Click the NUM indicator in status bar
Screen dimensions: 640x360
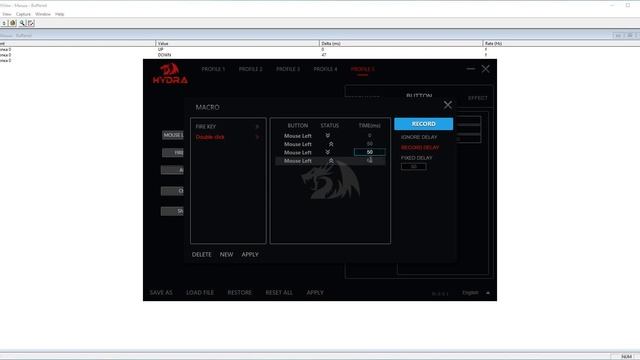tap(626, 357)
